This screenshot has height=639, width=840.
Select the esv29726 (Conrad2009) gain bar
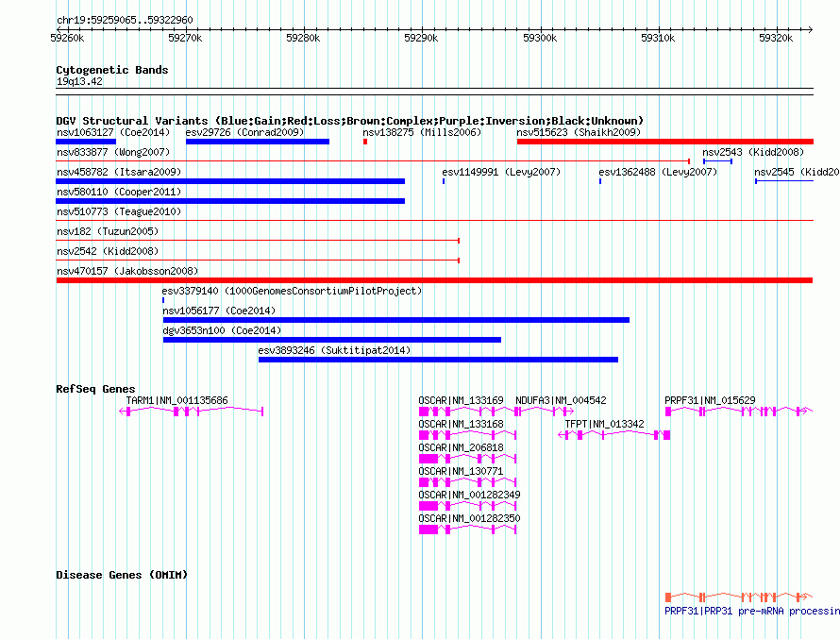coord(258,142)
